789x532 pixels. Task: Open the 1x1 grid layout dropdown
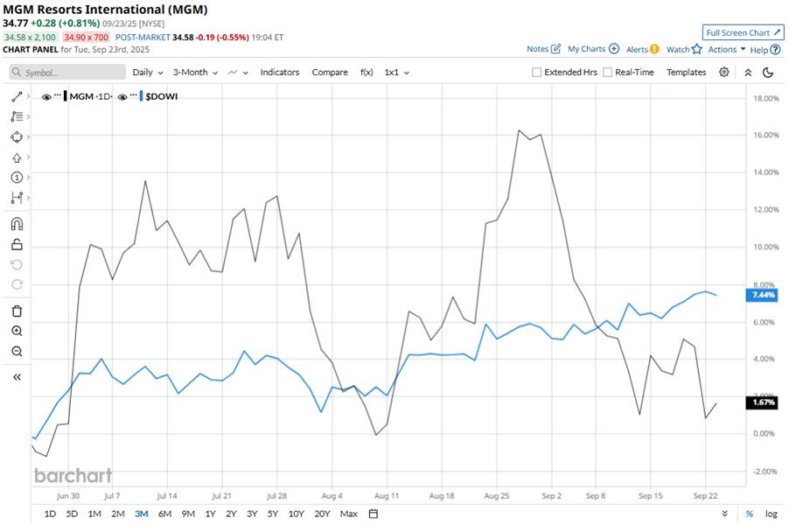pos(396,73)
